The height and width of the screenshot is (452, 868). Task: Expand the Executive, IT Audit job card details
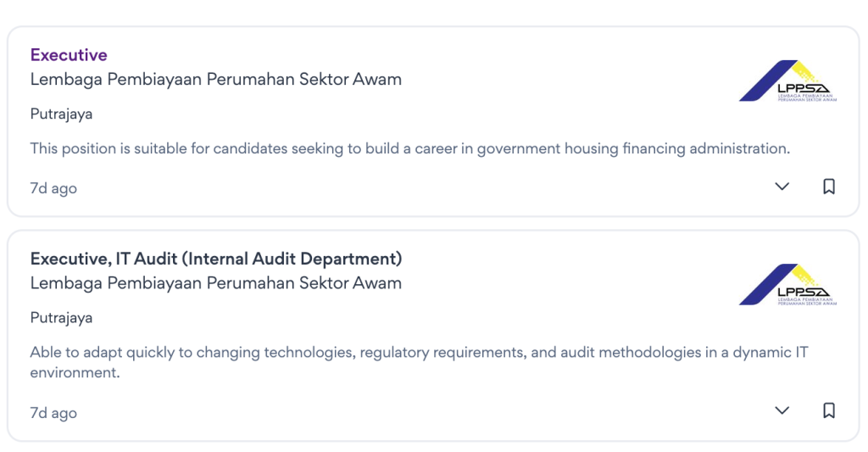pyautogui.click(x=782, y=410)
